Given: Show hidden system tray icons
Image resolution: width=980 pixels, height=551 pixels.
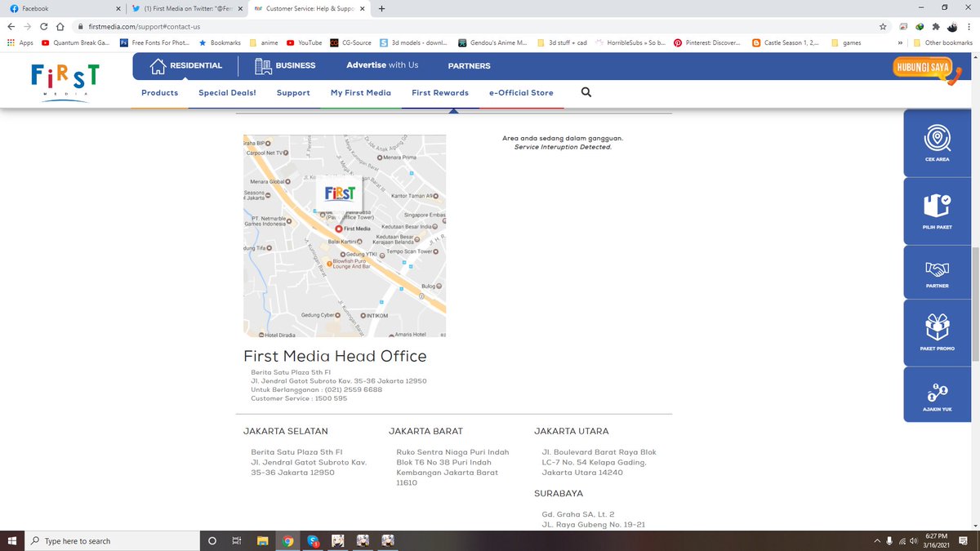Looking at the screenshot, I should [x=876, y=541].
